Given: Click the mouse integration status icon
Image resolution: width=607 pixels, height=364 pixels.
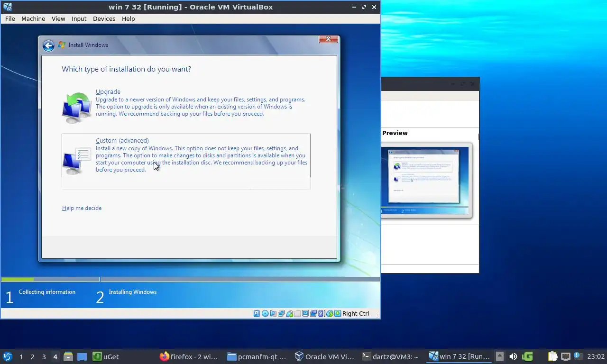Looking at the screenshot, I should (x=330, y=313).
